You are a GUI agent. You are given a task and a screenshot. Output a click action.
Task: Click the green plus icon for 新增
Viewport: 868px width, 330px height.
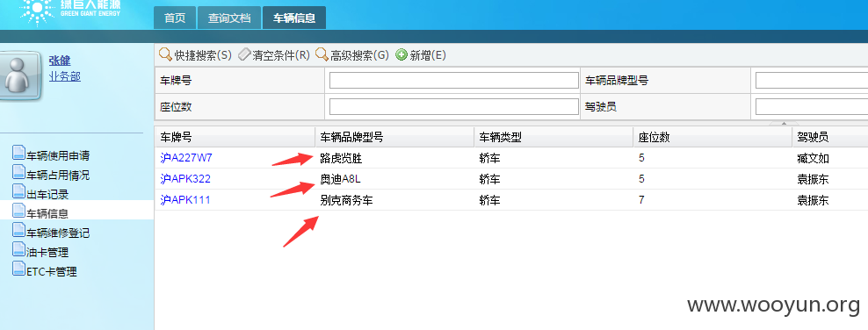(401, 54)
